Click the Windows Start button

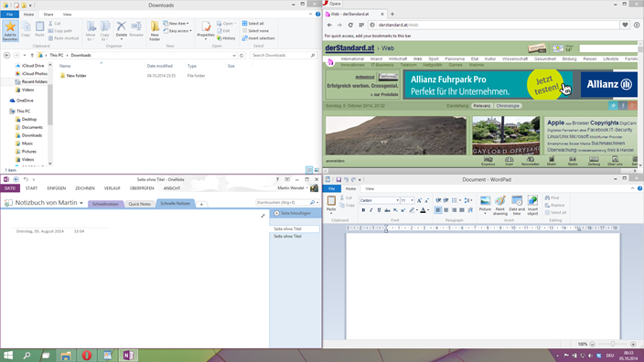(8, 356)
